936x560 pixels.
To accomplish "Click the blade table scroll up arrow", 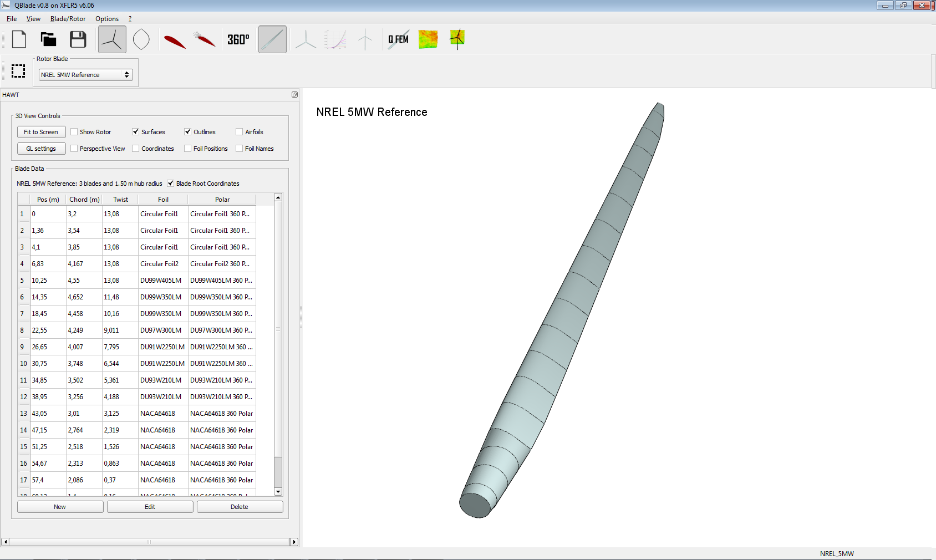I will 278,197.
